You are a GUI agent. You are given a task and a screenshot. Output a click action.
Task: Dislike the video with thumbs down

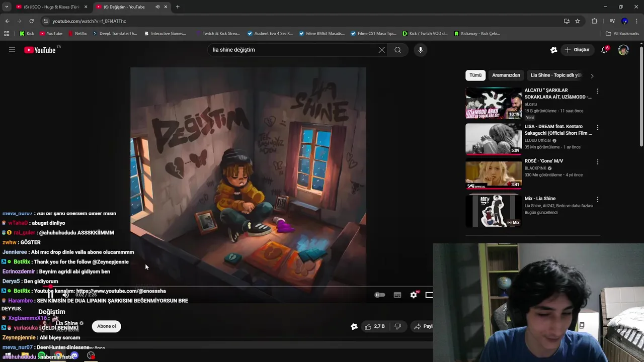(398, 326)
